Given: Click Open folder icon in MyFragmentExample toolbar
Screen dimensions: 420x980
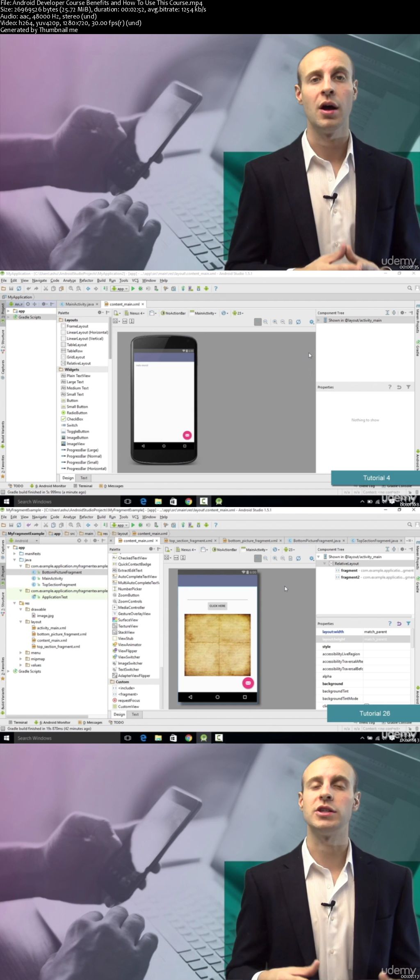Looking at the screenshot, I should click(4, 525).
